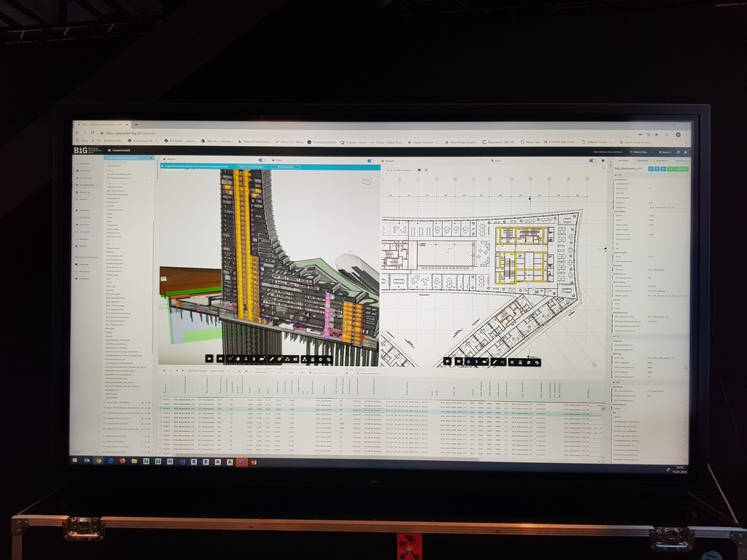Toggle the Modelle view switch

[262, 160]
